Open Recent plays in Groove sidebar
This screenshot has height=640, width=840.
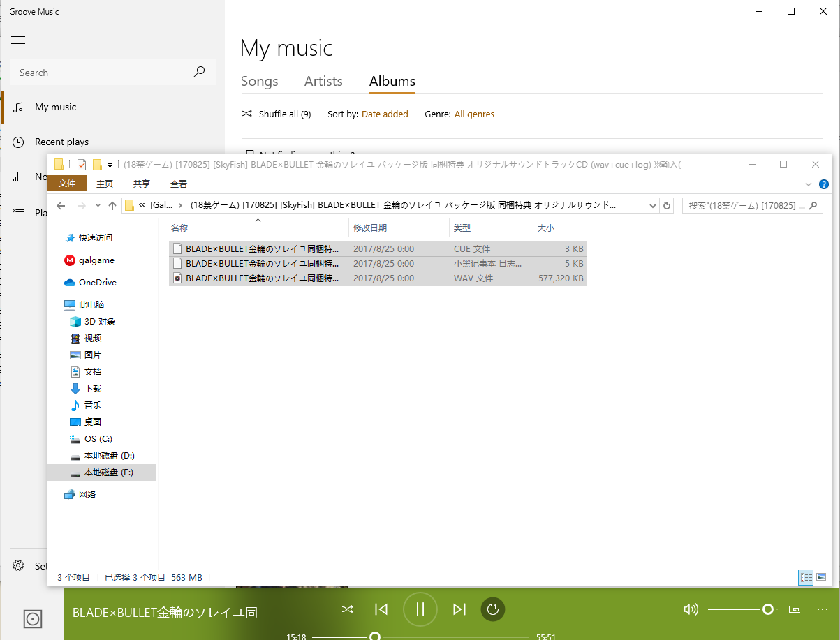point(61,142)
